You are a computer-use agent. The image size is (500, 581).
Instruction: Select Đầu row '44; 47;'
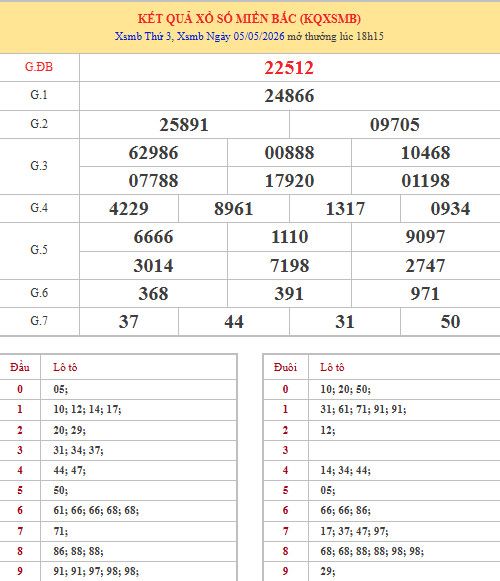pos(69,470)
